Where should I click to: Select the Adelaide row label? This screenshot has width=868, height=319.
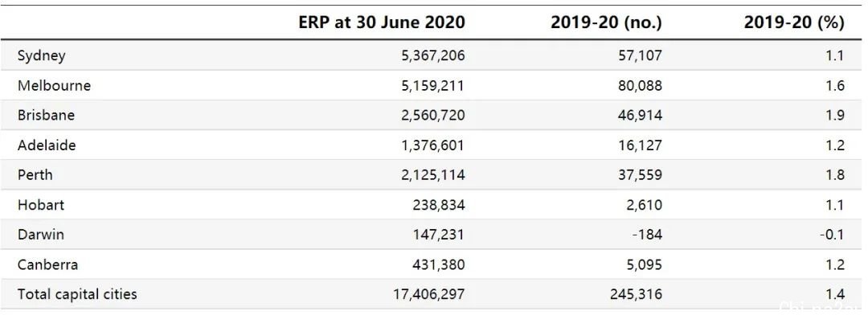pos(47,145)
